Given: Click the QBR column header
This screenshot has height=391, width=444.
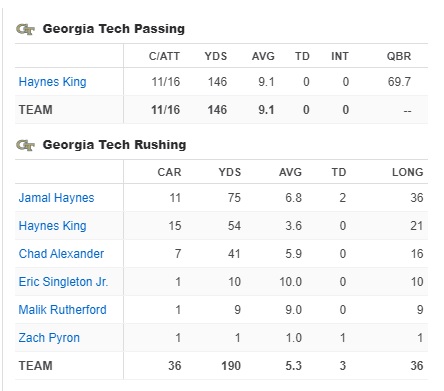Looking at the screenshot, I should pyautogui.click(x=399, y=56).
